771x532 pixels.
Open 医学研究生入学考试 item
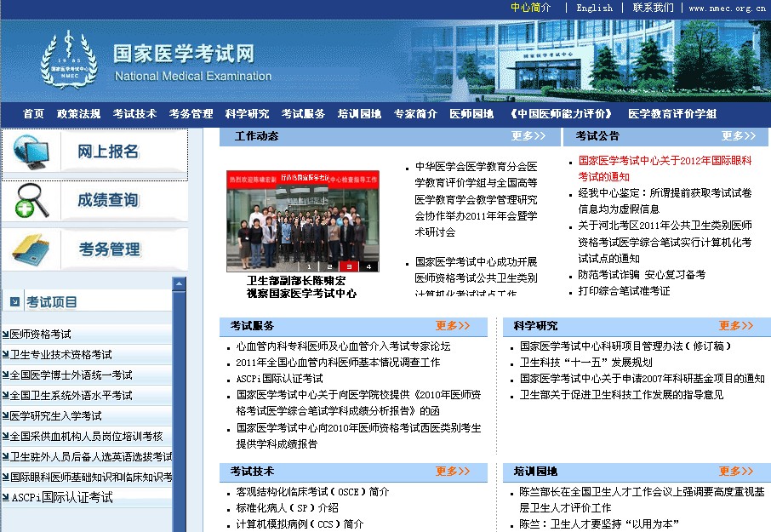(56, 416)
